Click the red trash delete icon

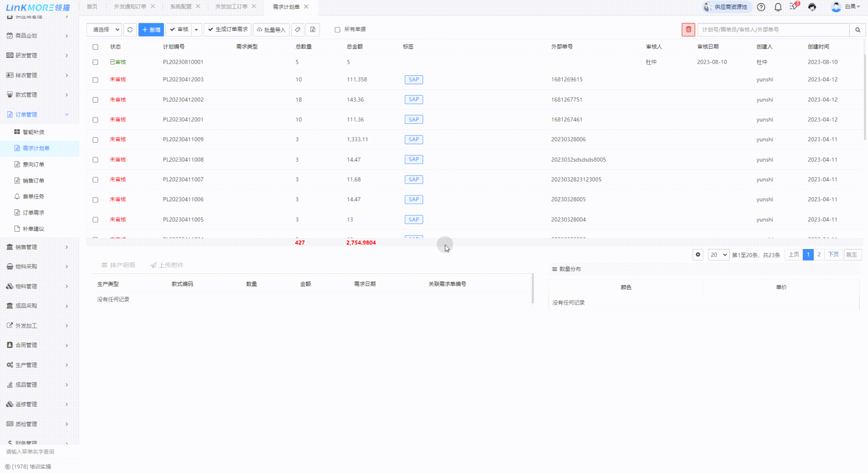[x=688, y=30]
